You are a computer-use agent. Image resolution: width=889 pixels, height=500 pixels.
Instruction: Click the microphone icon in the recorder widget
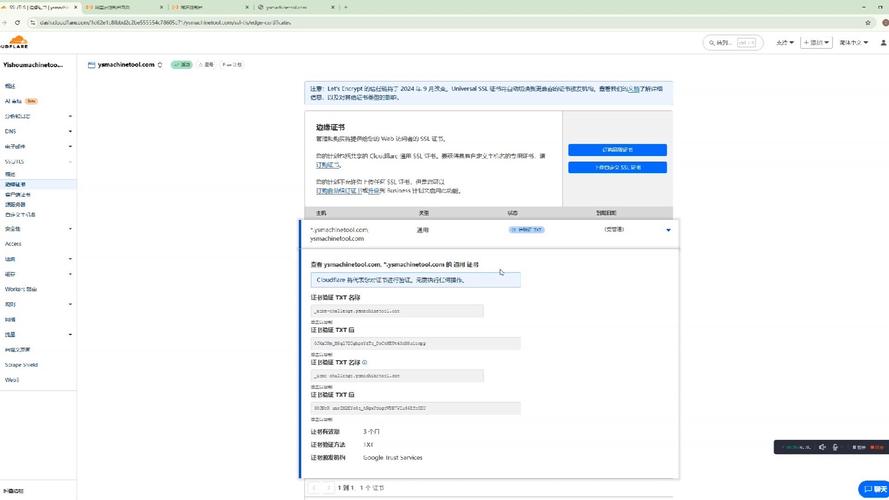(x=835, y=447)
